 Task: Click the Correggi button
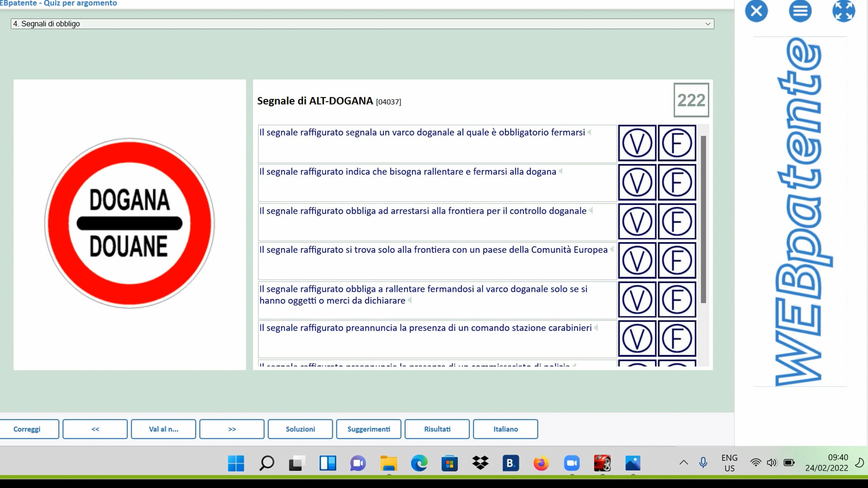coord(27,429)
